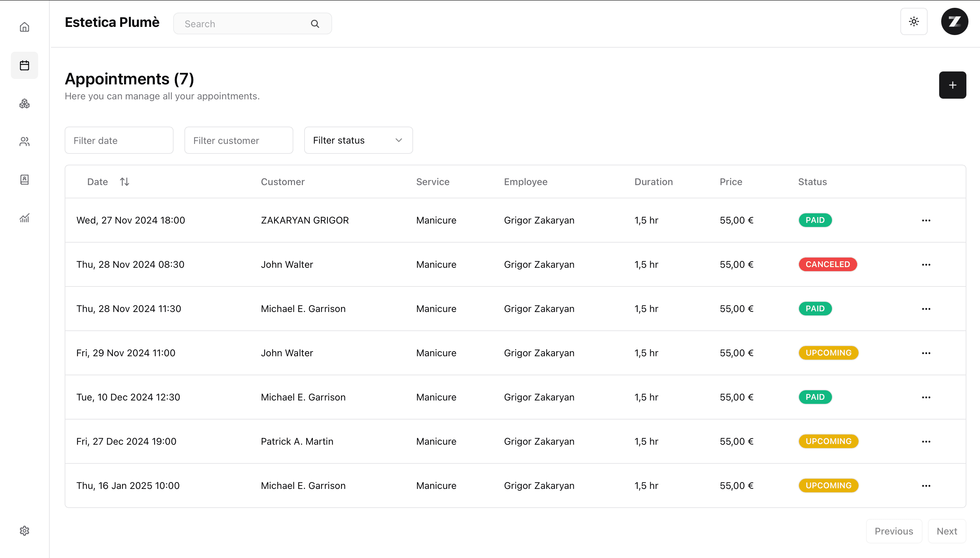This screenshot has height=558, width=980.
Task: Click date Fri, 29 Nov 2024 11:00
Action: click(x=126, y=353)
